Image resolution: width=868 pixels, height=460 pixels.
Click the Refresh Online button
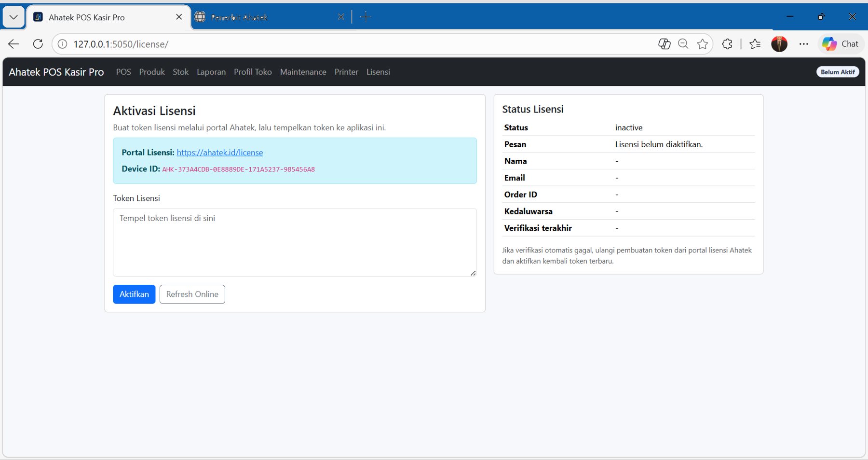[x=192, y=294]
